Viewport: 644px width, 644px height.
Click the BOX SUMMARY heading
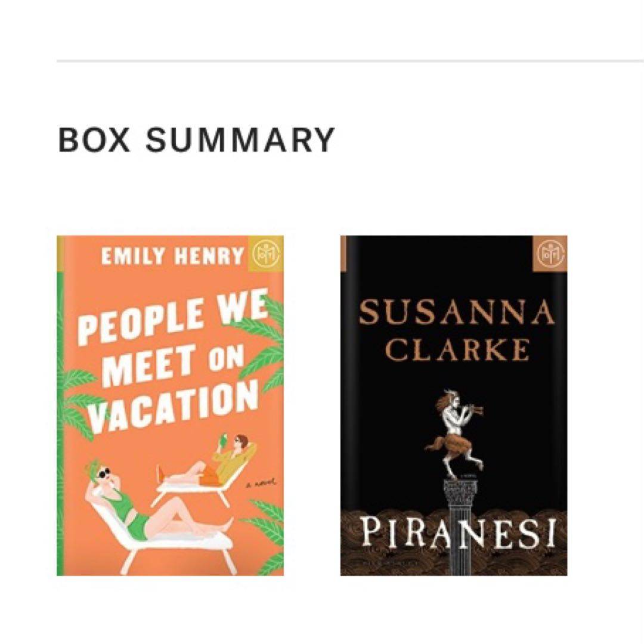click(196, 139)
